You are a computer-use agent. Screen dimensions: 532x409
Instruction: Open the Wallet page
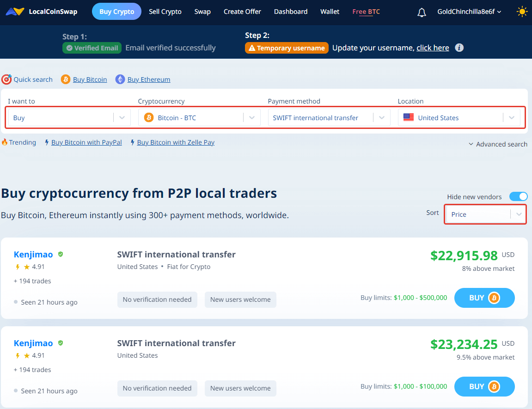pos(330,12)
